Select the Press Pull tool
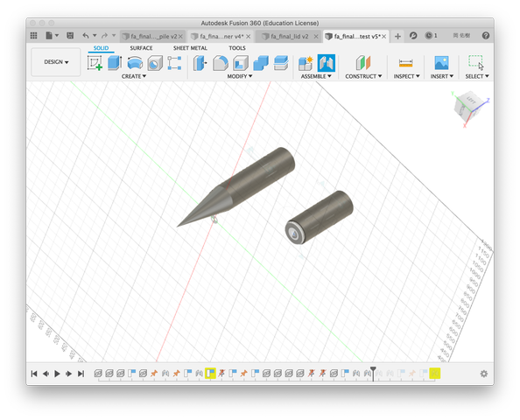The height and width of the screenshot is (420, 520). (200, 63)
